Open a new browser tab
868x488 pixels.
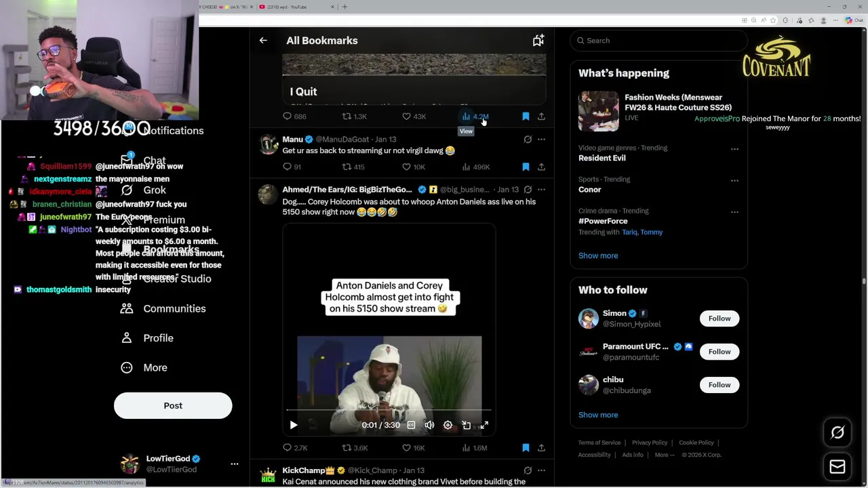pyautogui.click(x=344, y=7)
